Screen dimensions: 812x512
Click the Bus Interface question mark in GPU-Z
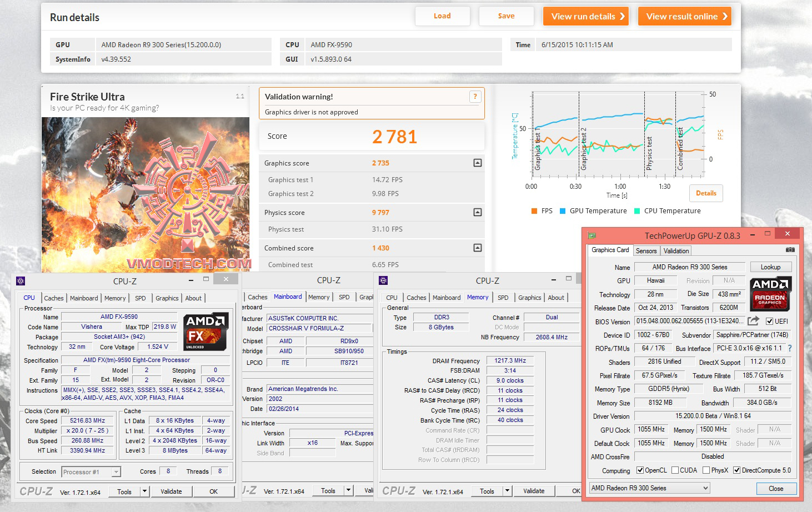click(x=790, y=348)
